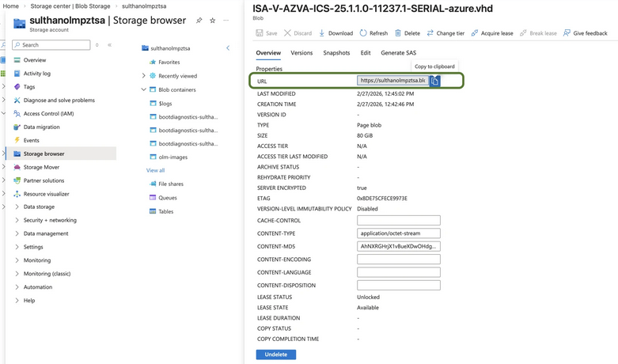
Task: Click the CACHE-CONTROL input field
Action: (x=398, y=220)
